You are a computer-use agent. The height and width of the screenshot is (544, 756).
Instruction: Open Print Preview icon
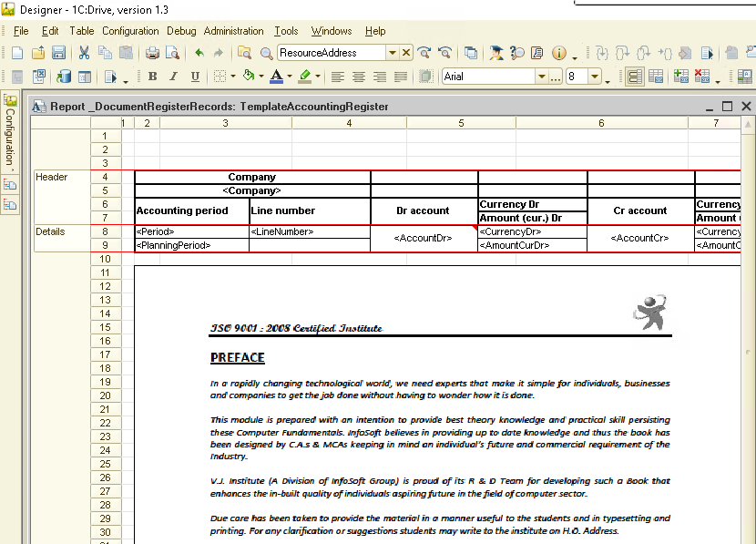point(173,53)
